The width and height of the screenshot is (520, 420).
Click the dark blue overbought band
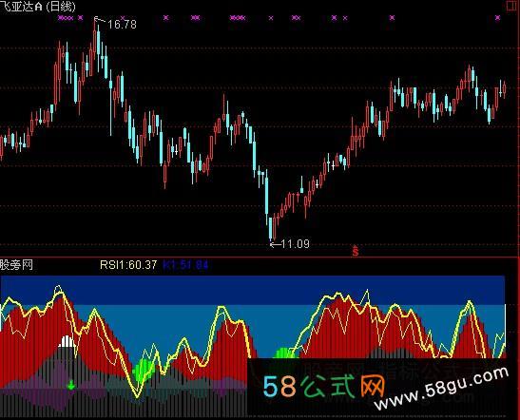[x=253, y=290]
